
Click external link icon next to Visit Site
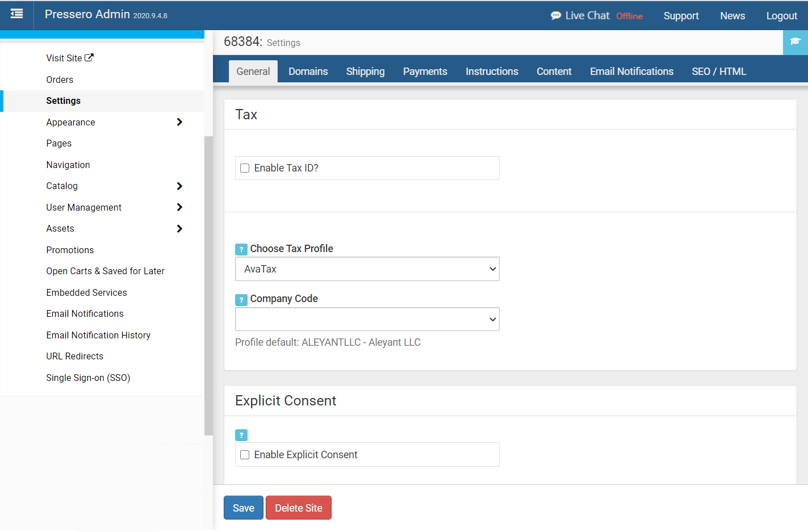pos(89,57)
